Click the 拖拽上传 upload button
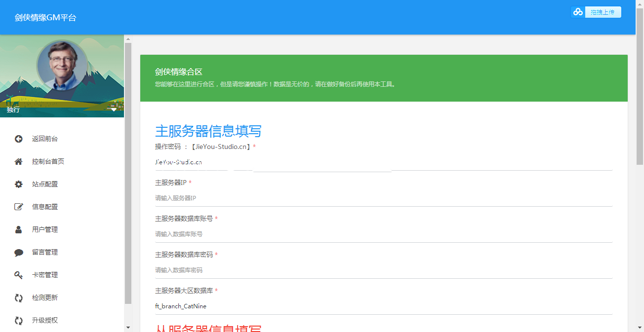Viewport: 644px width, 332px height. coord(603,12)
